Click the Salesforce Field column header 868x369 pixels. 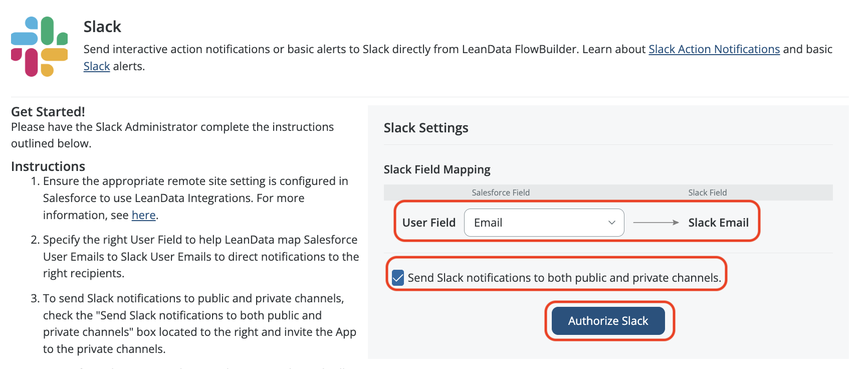(x=501, y=193)
